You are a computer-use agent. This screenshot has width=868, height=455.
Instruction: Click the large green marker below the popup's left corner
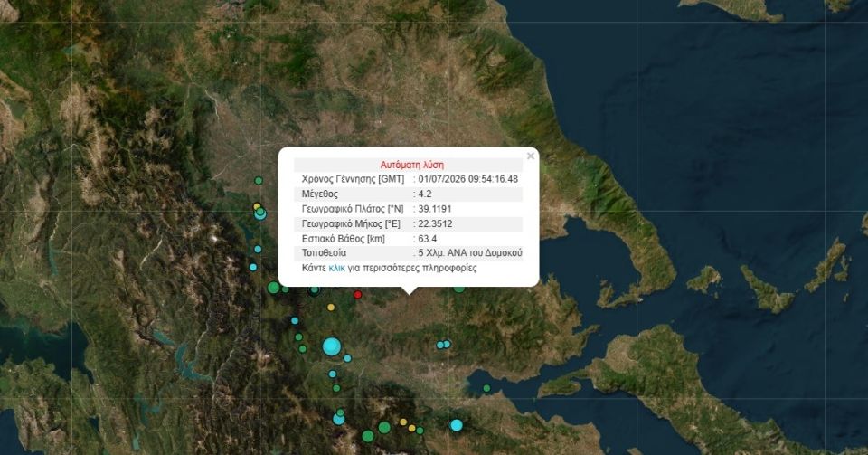tap(273, 288)
